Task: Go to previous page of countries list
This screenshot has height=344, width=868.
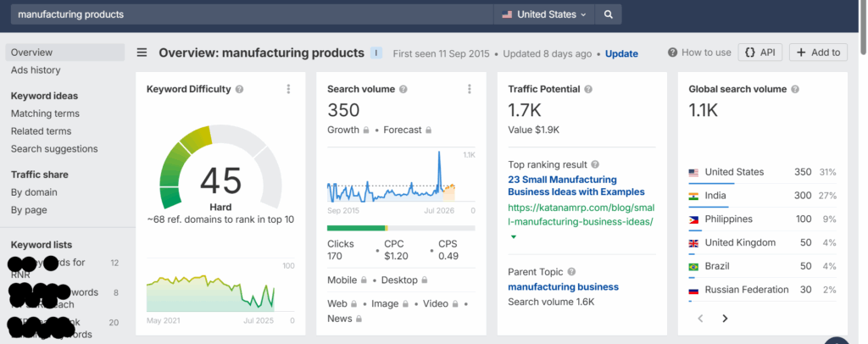Action: (700, 319)
